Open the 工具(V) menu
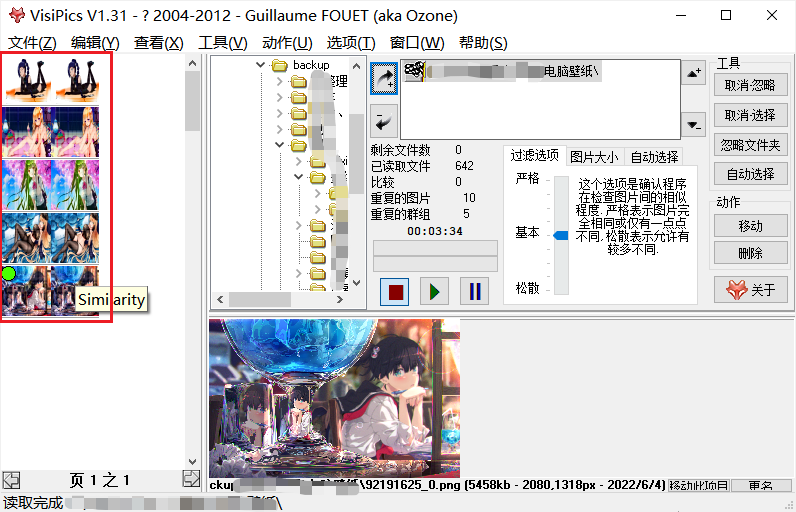Image resolution: width=796 pixels, height=512 pixels. pyautogui.click(x=223, y=43)
